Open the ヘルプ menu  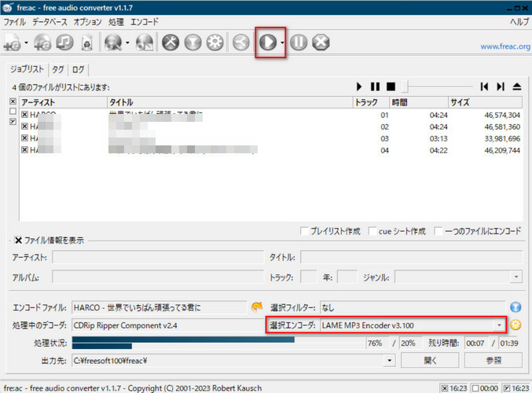click(x=519, y=22)
